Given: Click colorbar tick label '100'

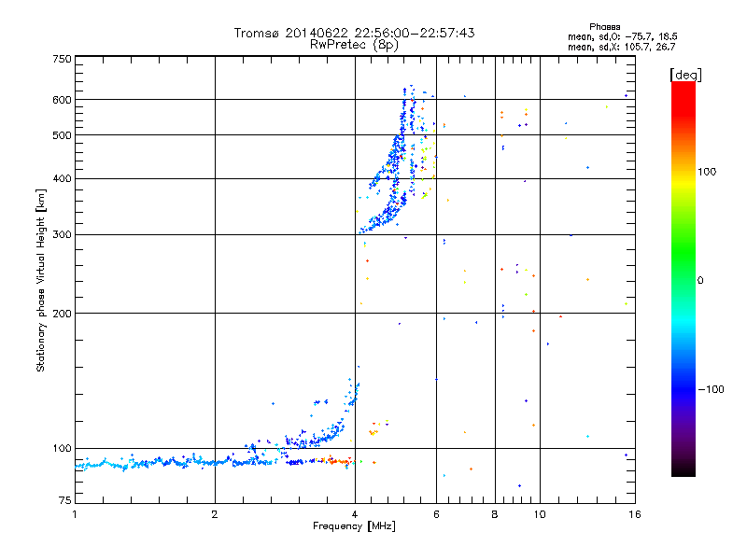Looking at the screenshot, I should [x=707, y=172].
